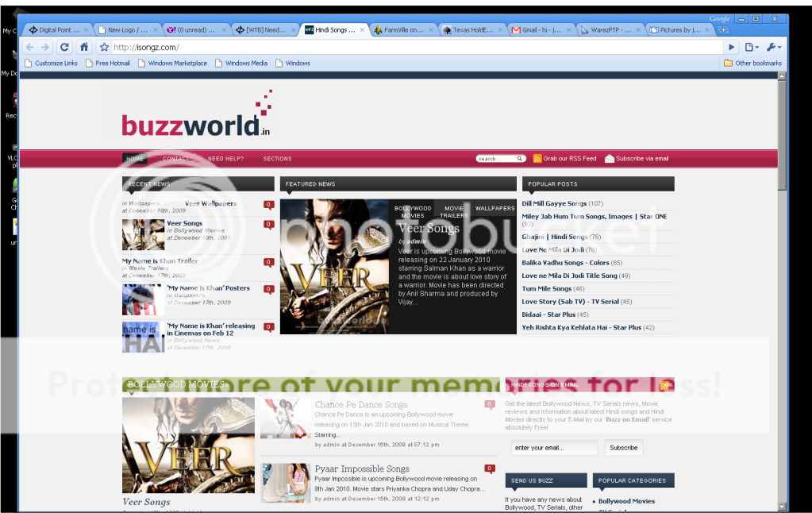Viewport: 812px width, 513px height.
Task: Close the FarmVille tab
Action: pos(431,30)
